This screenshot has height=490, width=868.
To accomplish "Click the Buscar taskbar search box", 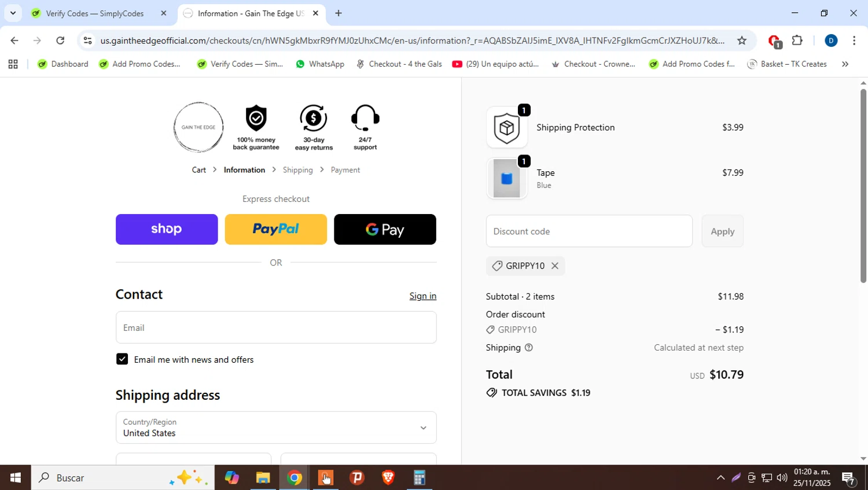I will coord(123,478).
